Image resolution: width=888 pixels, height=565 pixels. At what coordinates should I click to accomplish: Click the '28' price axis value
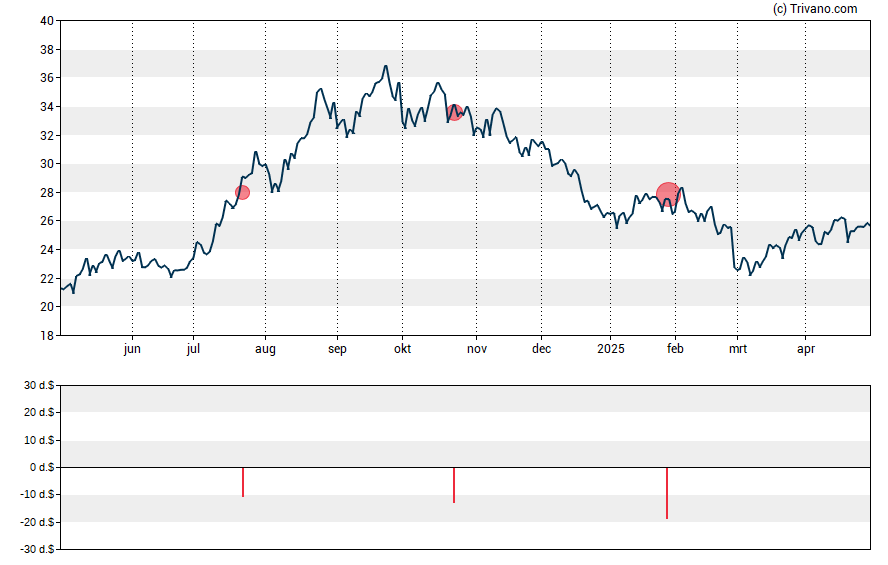click(47, 192)
